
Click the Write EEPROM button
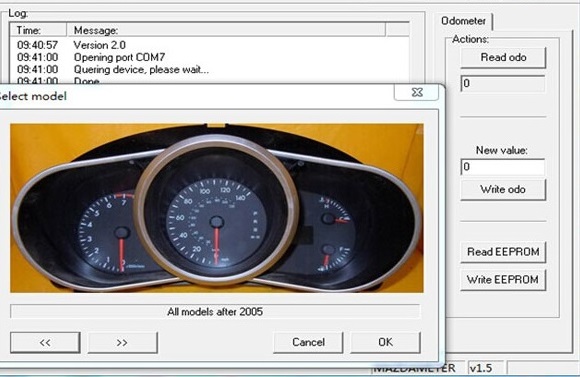click(503, 280)
